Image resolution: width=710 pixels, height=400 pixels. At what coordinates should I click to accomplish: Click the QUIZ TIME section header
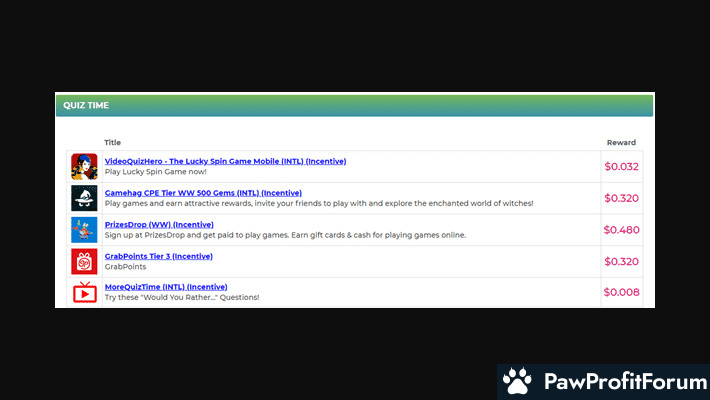pos(86,105)
